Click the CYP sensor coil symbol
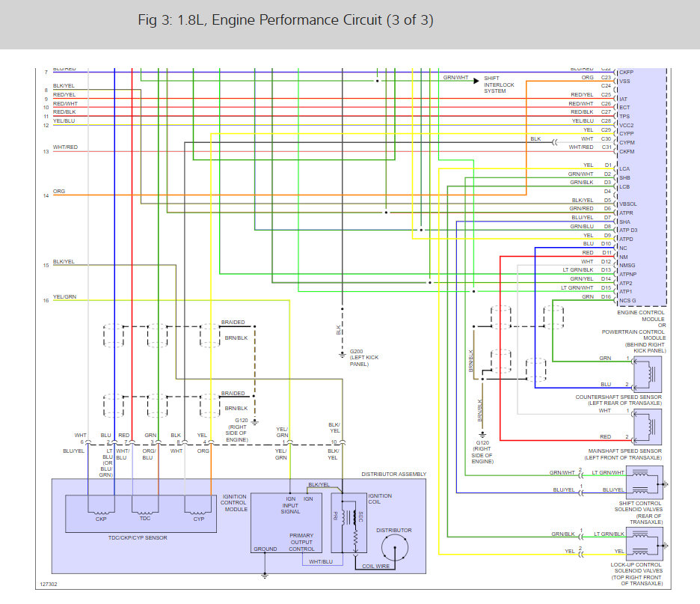This screenshot has width=700, height=604. coord(198,513)
